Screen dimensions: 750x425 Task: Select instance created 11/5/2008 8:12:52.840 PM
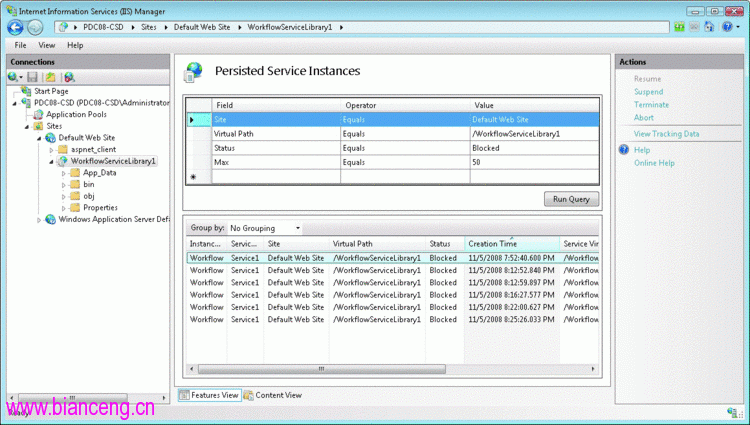(392, 271)
